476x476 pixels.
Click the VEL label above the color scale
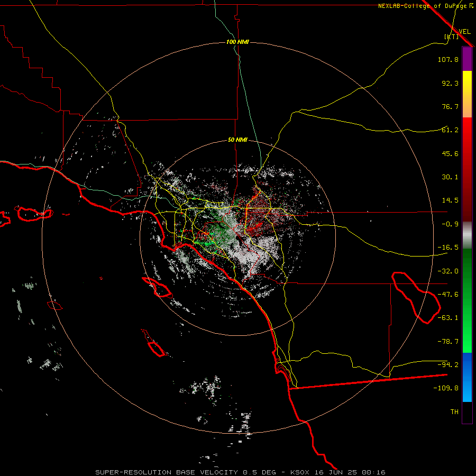point(464,32)
